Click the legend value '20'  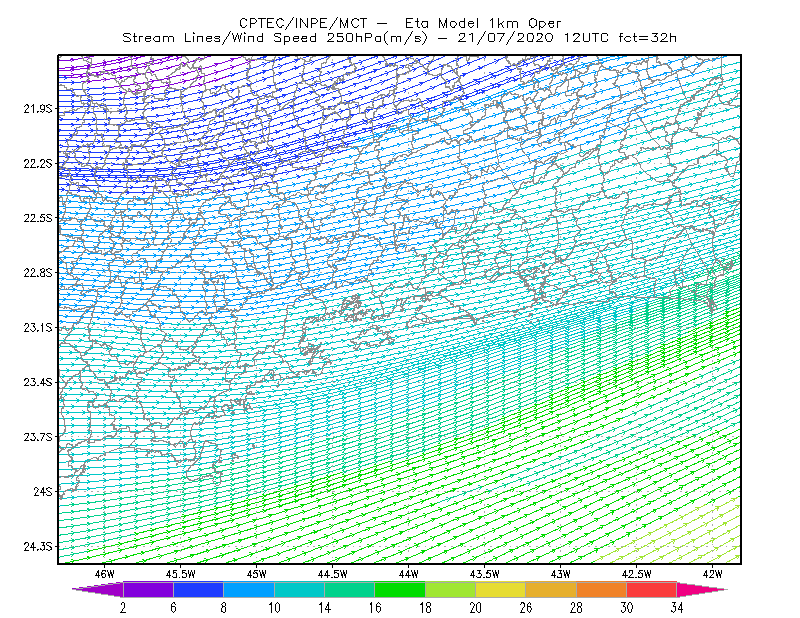[476, 608]
